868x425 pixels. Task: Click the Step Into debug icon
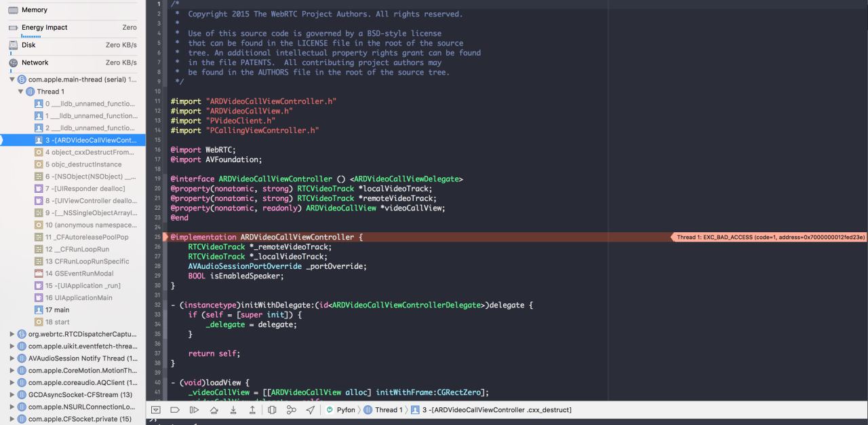[233, 410]
